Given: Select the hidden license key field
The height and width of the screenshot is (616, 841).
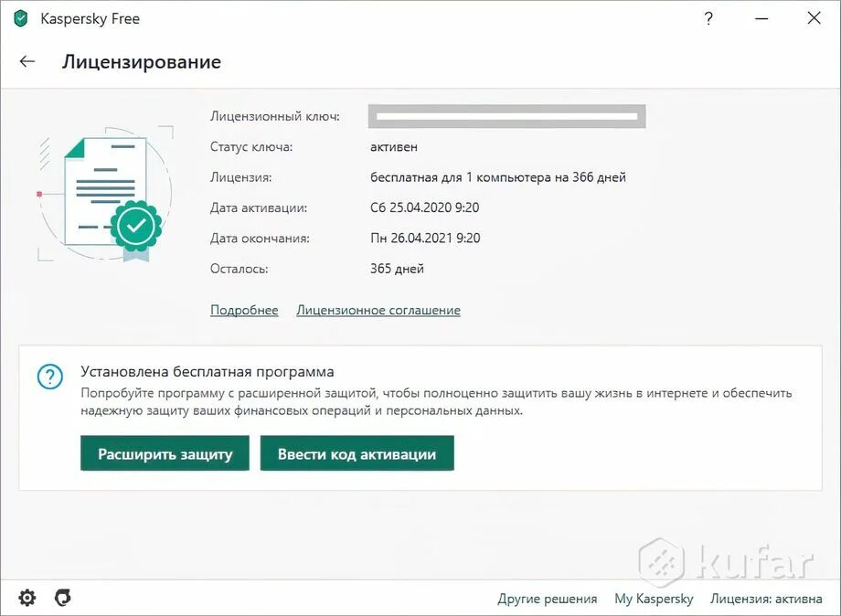Looking at the screenshot, I should click(506, 116).
